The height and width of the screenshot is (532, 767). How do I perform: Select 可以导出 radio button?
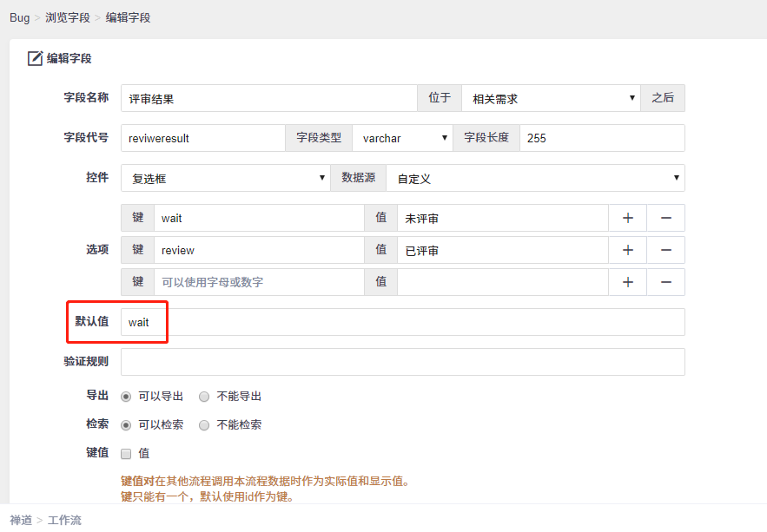point(126,397)
